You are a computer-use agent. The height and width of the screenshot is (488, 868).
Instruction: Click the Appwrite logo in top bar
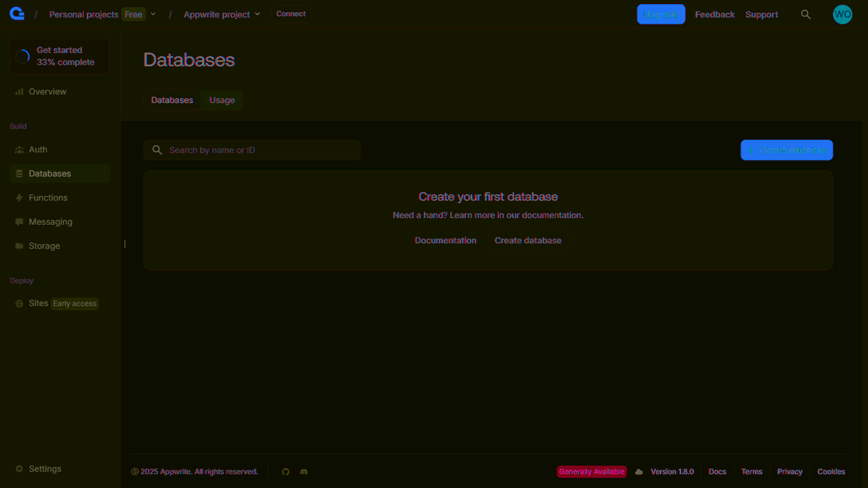coord(16,14)
